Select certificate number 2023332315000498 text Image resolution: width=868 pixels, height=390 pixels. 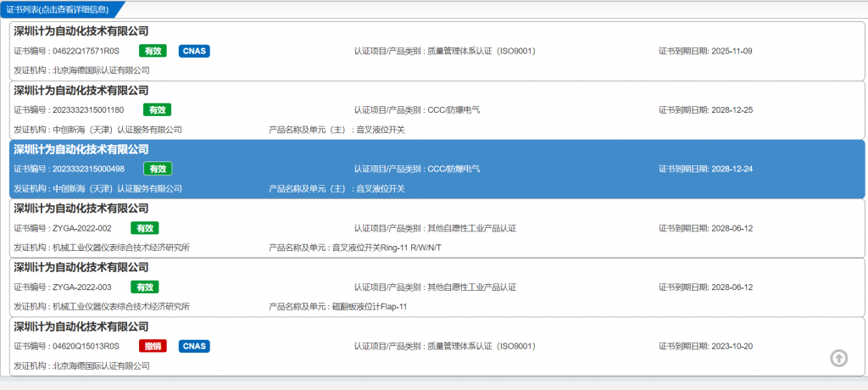point(88,169)
